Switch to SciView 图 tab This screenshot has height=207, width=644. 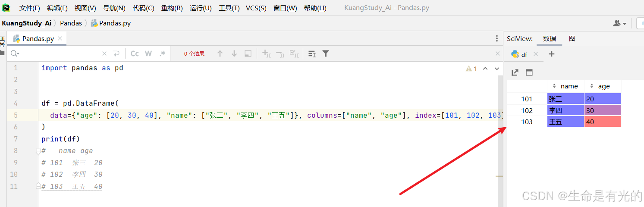coord(572,38)
